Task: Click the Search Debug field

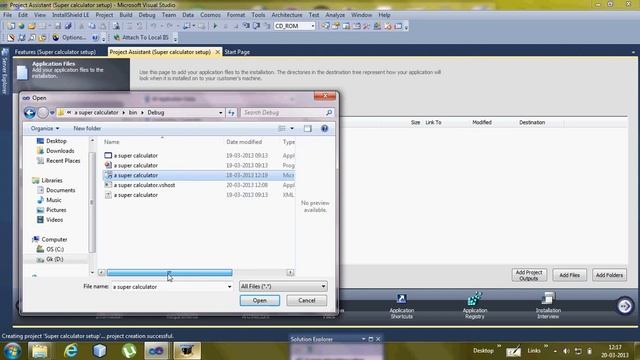Action: pyautogui.click(x=287, y=112)
